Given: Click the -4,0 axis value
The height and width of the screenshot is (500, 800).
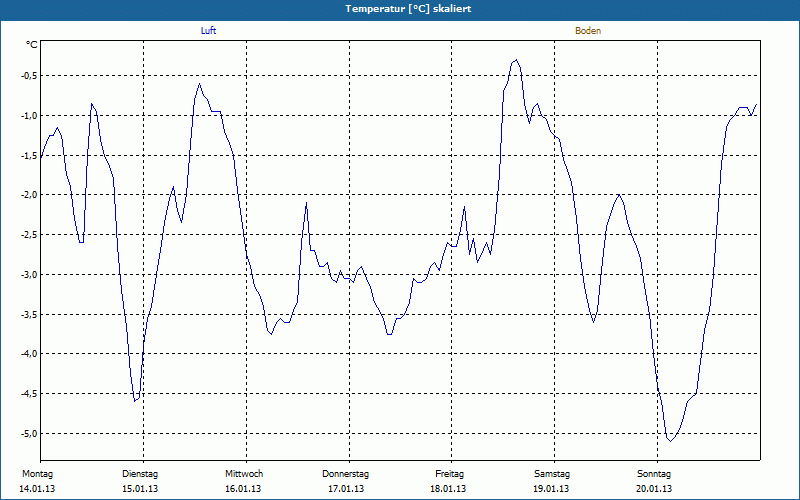Looking at the screenshot, I should 29,354.
